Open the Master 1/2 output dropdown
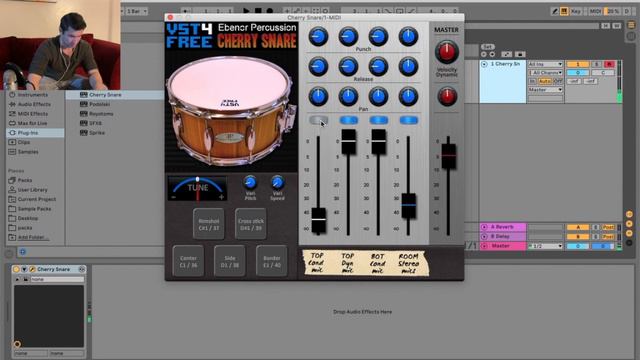 coord(545,246)
